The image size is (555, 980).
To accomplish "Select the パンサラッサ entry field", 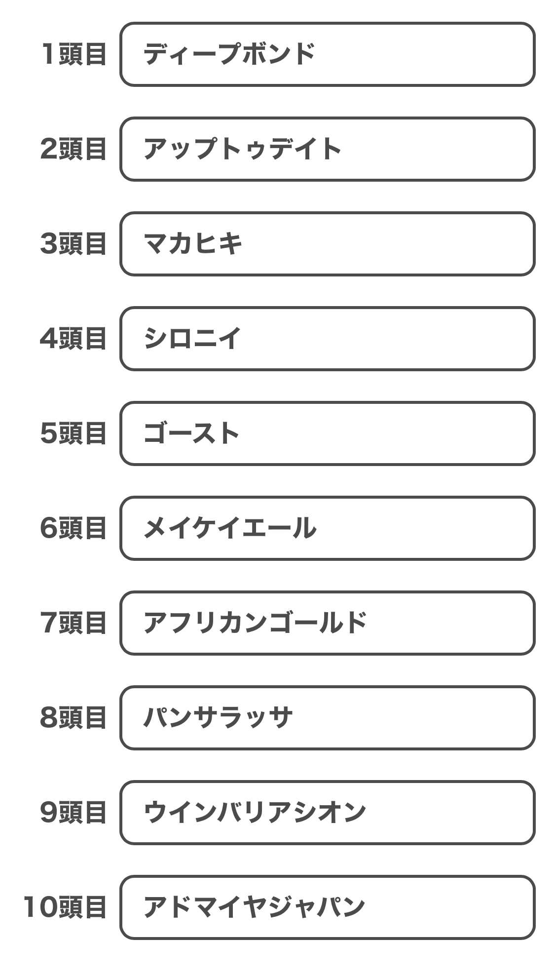I will pos(327,718).
